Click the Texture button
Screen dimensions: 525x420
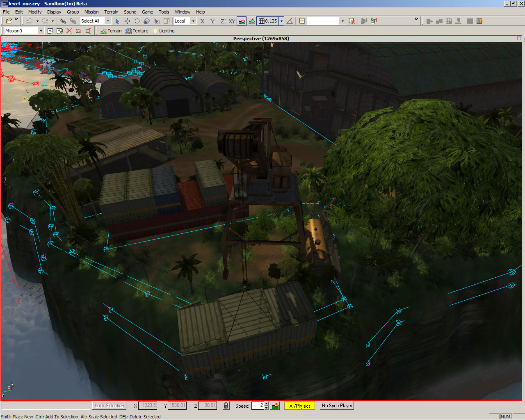[137, 31]
